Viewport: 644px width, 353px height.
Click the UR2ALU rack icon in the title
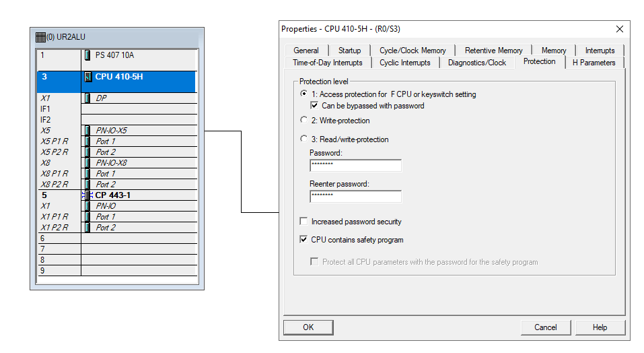[40, 38]
